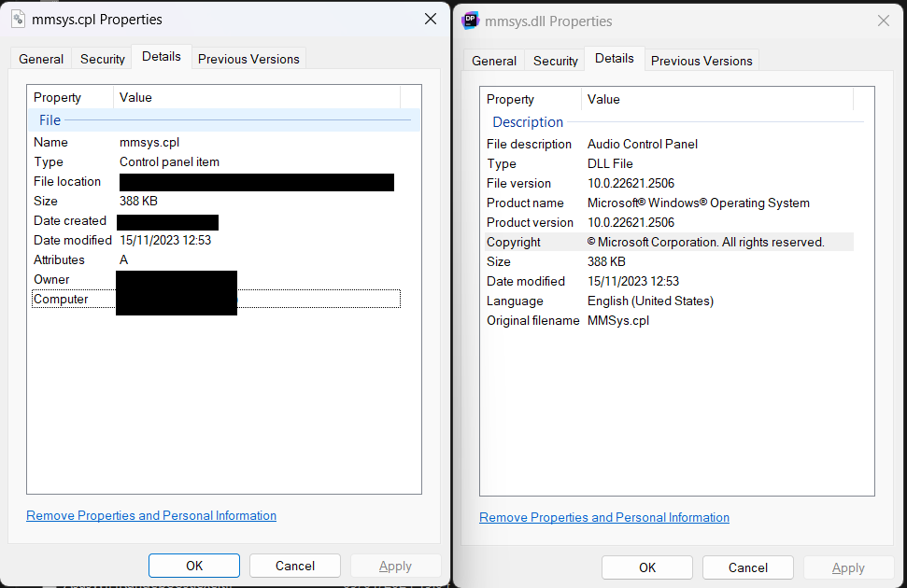Screen dimensions: 907x588
Task: Select the 'DLL File' type value
Action: (610, 163)
